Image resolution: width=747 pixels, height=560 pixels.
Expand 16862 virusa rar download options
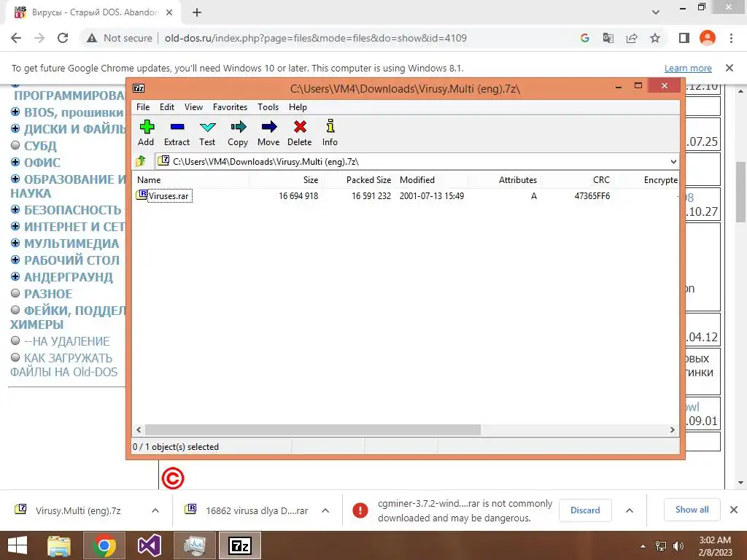pos(325,510)
